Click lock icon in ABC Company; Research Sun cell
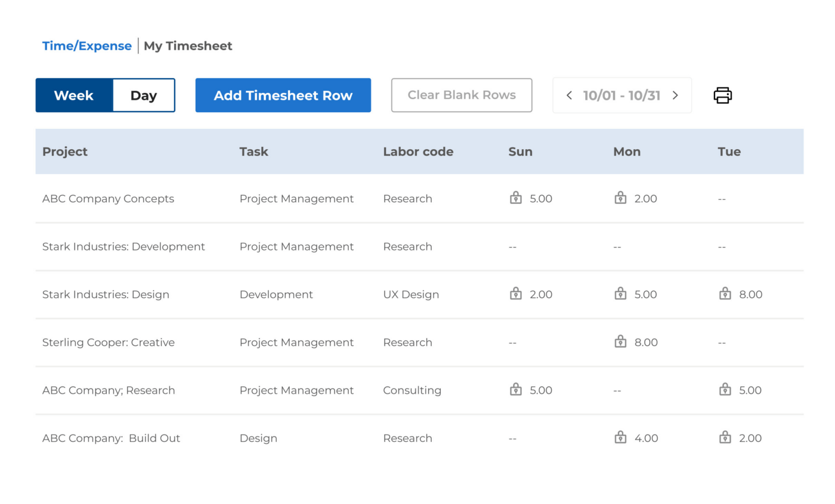This screenshot has width=835, height=504. 516,389
